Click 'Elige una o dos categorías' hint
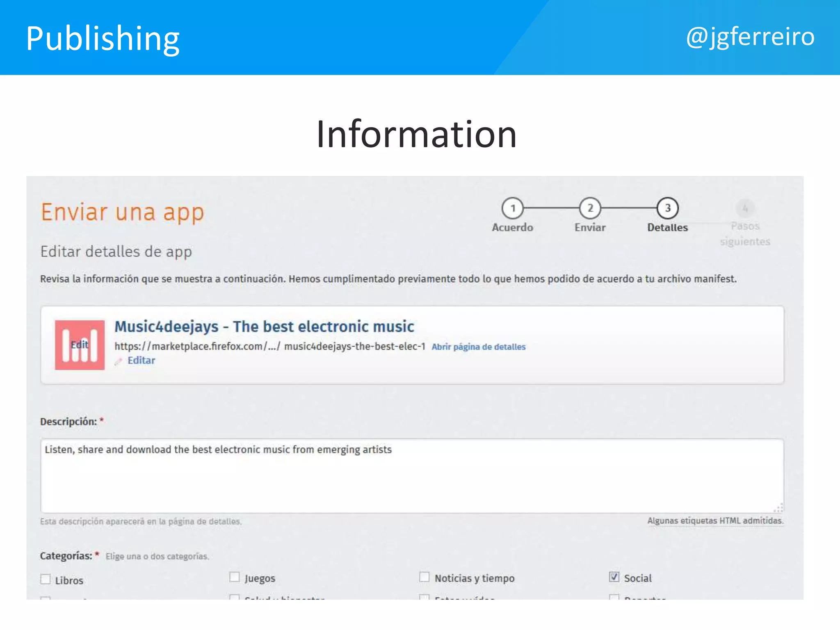The image size is (840, 630). (157, 557)
